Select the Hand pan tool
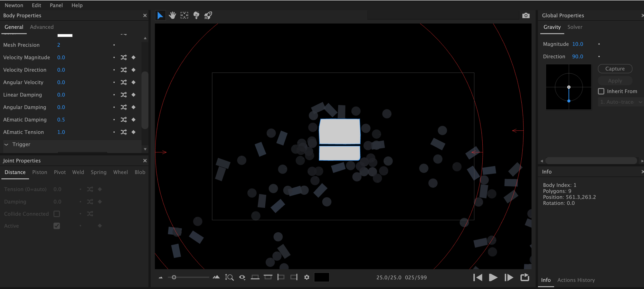 172,15
